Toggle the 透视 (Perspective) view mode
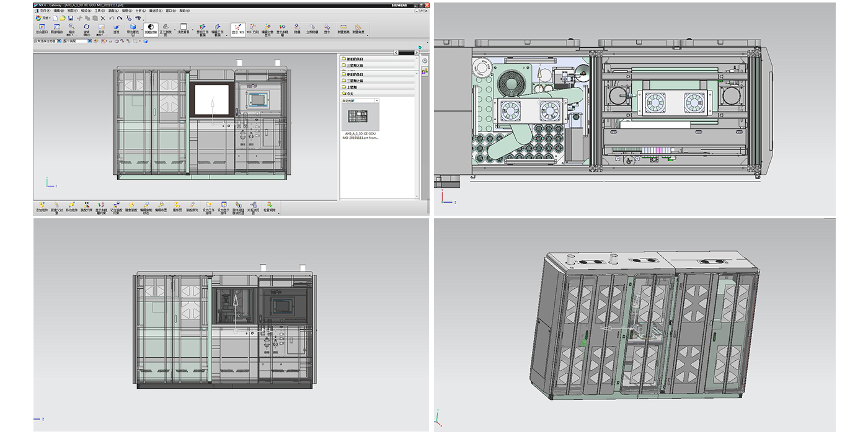This screenshot has height=434, width=868. click(115, 28)
